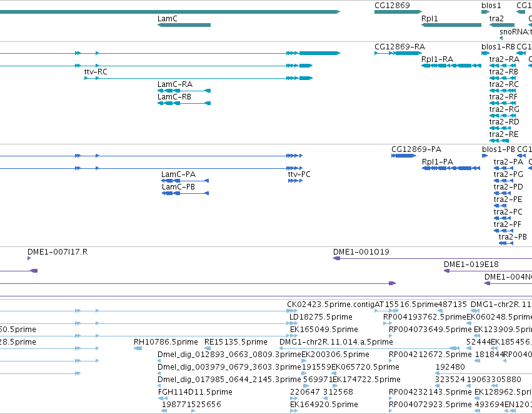Click the tra2-PF protein label
532x414 pixels.
click(x=508, y=225)
